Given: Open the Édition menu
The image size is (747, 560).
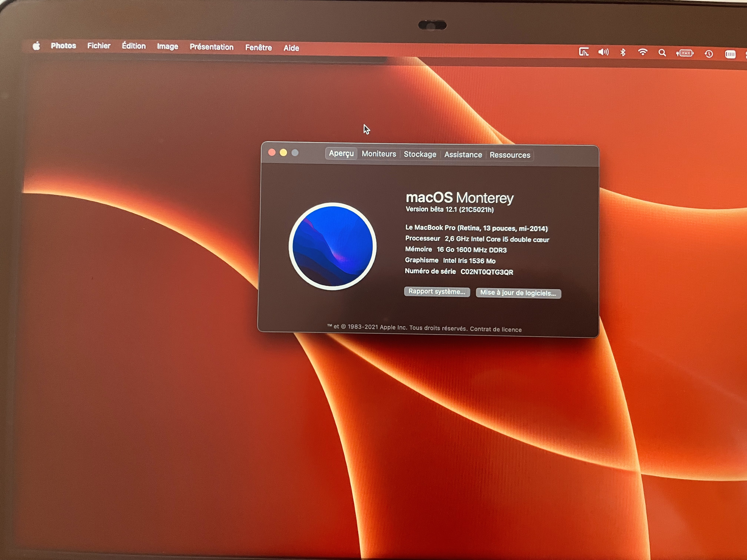Looking at the screenshot, I should [x=134, y=46].
